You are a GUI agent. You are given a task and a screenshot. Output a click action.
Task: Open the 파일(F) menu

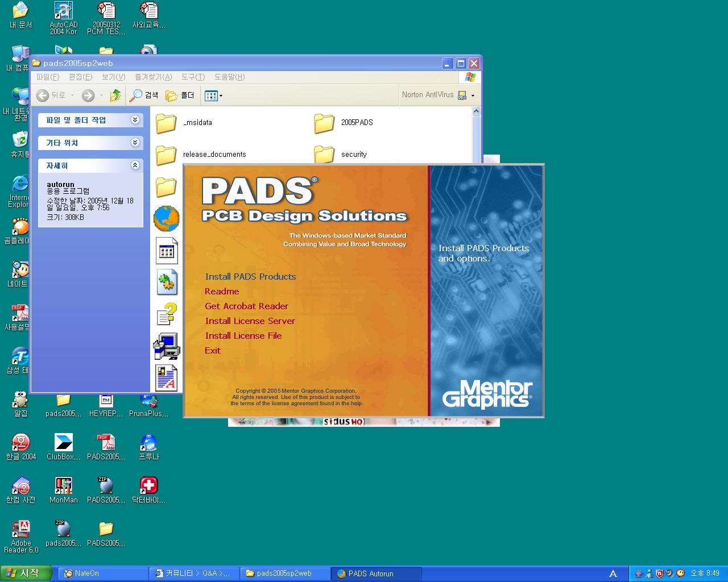48,77
